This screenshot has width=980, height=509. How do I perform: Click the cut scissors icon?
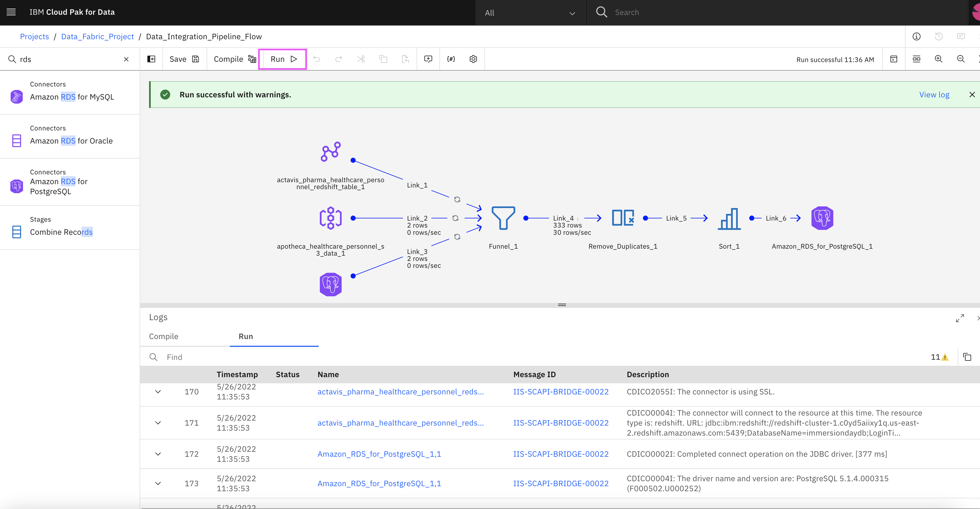pos(361,59)
